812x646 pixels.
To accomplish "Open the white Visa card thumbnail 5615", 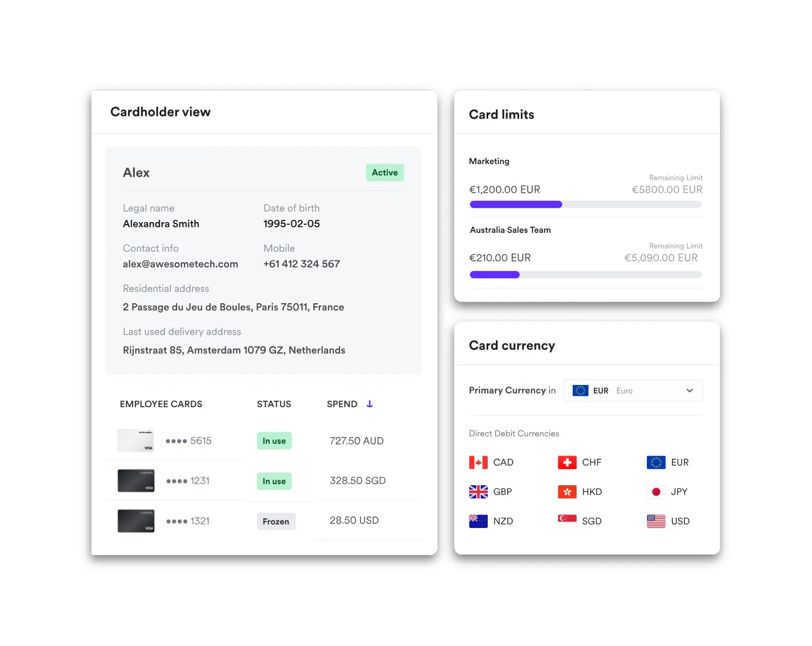I will click(135, 441).
